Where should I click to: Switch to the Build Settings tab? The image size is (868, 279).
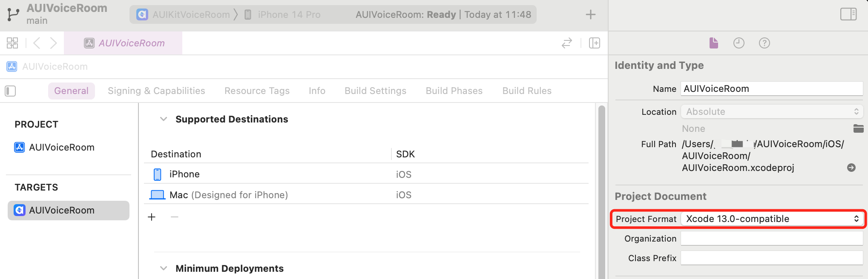[x=375, y=91]
